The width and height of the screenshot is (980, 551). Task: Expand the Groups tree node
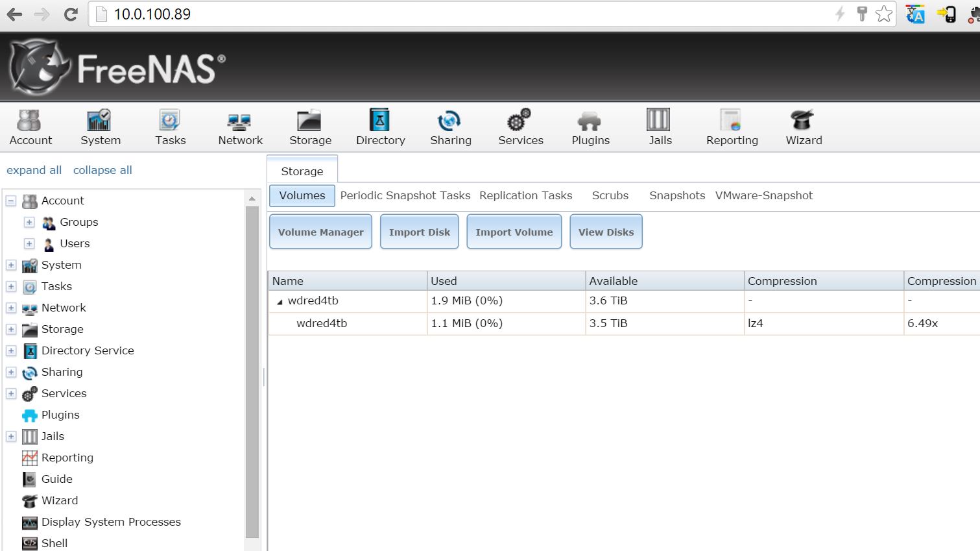coord(29,223)
